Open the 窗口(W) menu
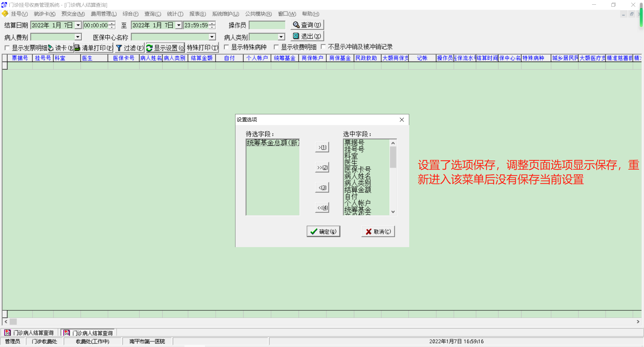 pyautogui.click(x=287, y=14)
